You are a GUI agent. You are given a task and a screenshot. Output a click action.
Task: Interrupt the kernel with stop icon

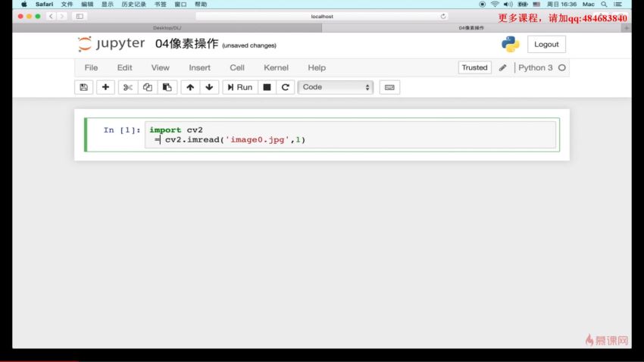[x=267, y=87]
